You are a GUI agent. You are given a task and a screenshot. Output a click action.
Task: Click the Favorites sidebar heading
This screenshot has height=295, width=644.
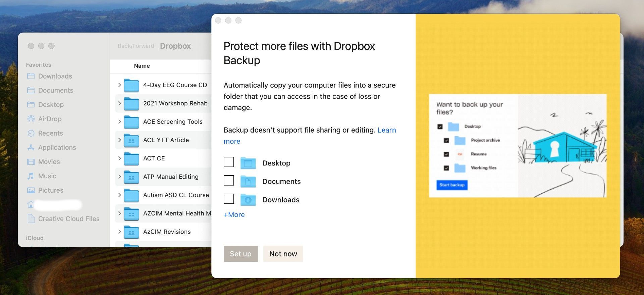click(39, 65)
